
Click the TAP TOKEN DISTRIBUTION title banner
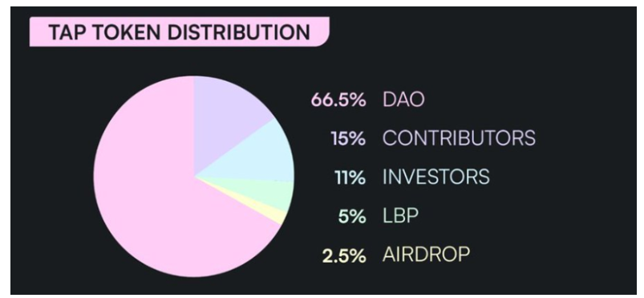(x=179, y=31)
